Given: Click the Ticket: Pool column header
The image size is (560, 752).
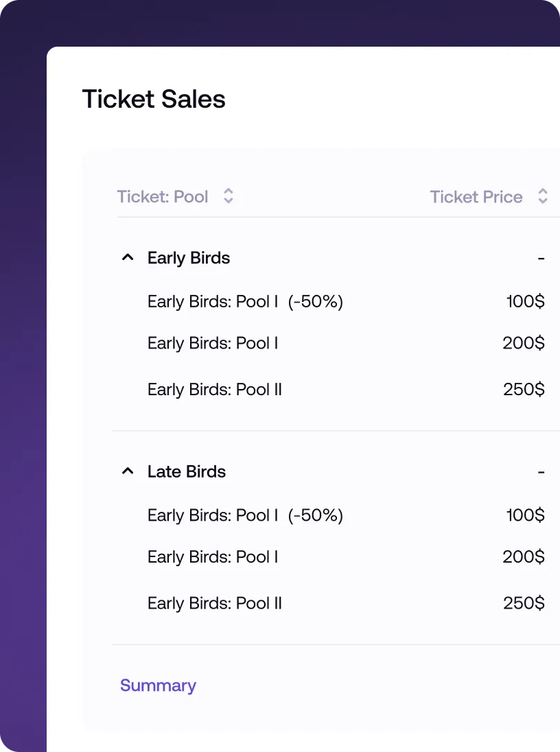Looking at the screenshot, I should 163,197.
